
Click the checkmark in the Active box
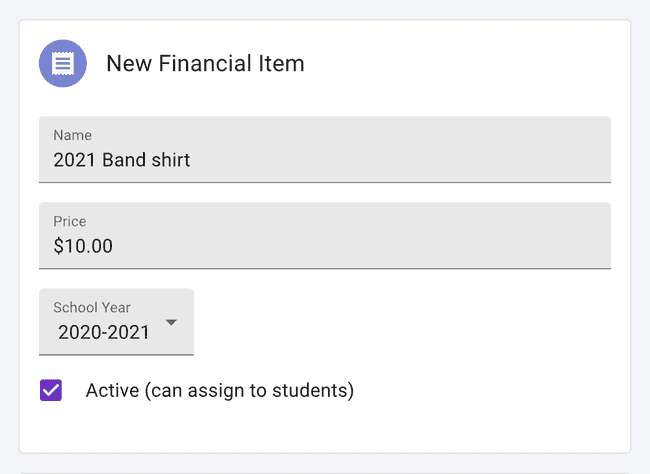tap(51, 390)
